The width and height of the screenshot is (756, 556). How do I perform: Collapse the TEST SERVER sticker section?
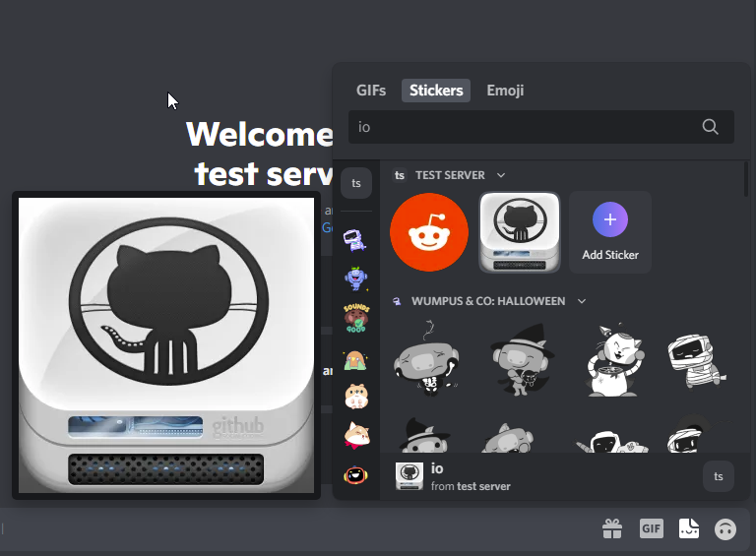(501, 175)
